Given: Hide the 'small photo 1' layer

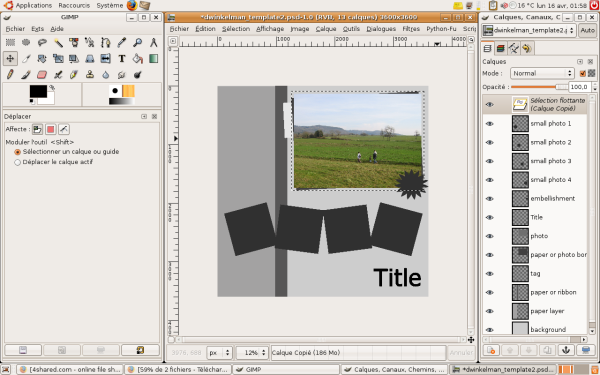Looking at the screenshot, I should coord(489,124).
